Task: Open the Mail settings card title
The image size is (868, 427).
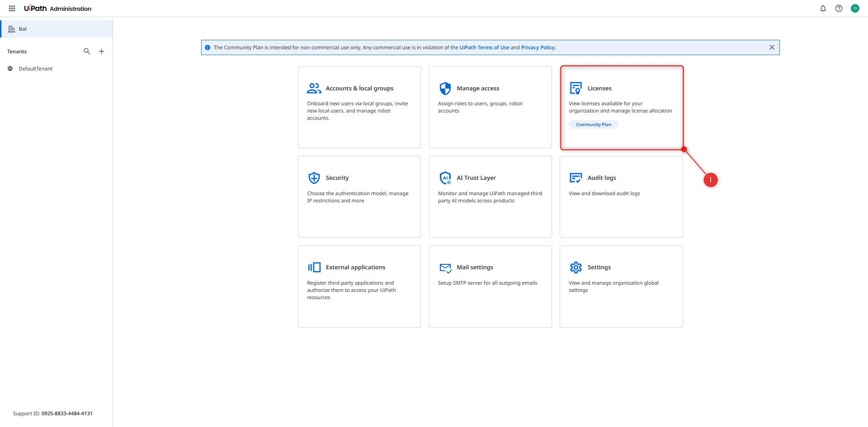Action: [475, 267]
